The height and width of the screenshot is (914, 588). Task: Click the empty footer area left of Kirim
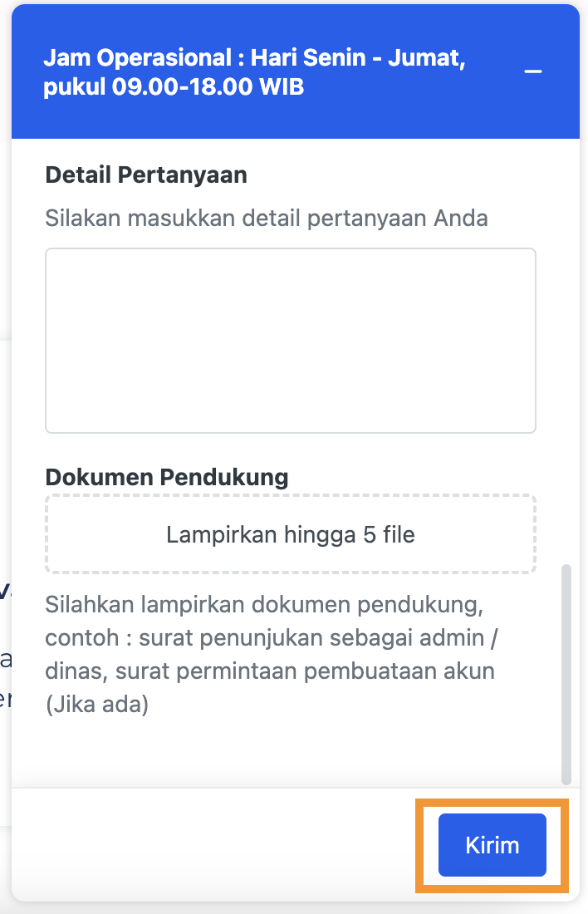coord(208,844)
